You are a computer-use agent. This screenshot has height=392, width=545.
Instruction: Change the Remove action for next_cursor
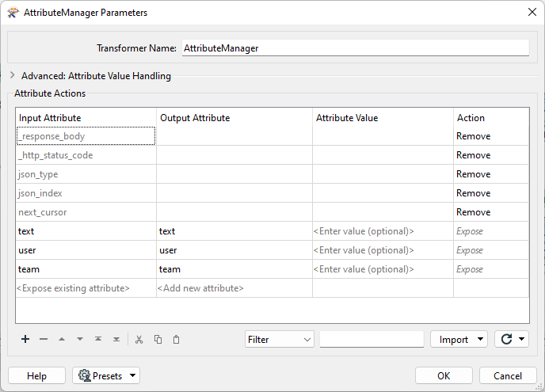tap(491, 212)
